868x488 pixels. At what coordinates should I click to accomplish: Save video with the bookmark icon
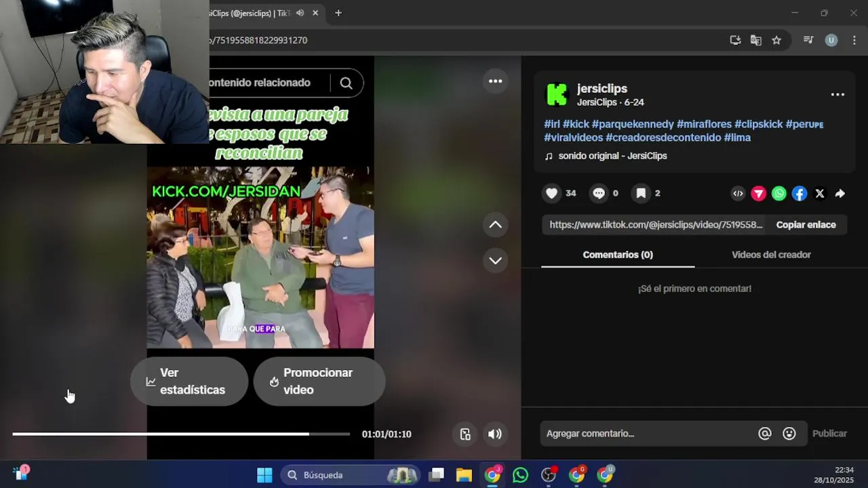641,193
